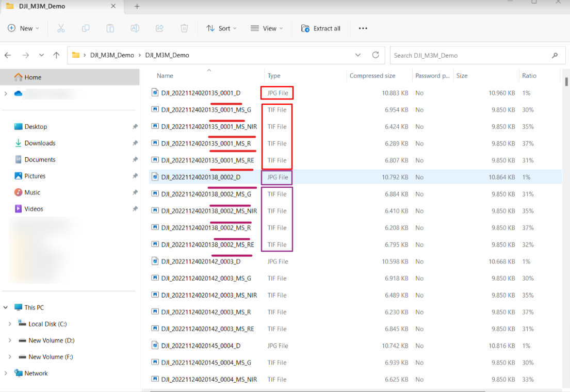This screenshot has height=392, width=570.
Task: Expand Local Disk (C:) node
Action: (10, 323)
